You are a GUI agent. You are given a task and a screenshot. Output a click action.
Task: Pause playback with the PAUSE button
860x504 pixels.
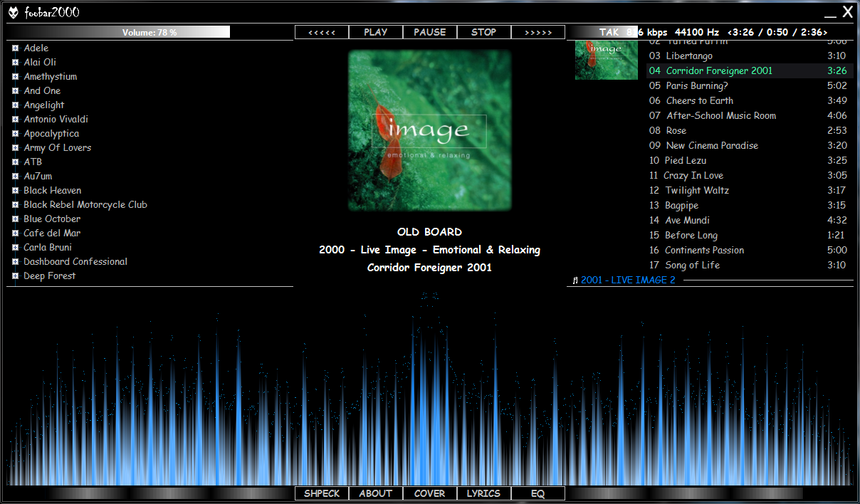[430, 32]
